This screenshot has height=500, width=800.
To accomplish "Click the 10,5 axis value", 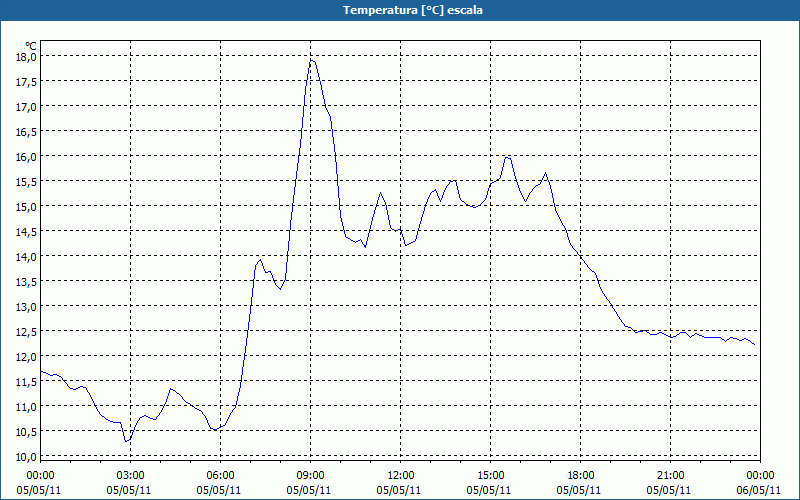I will [x=27, y=432].
